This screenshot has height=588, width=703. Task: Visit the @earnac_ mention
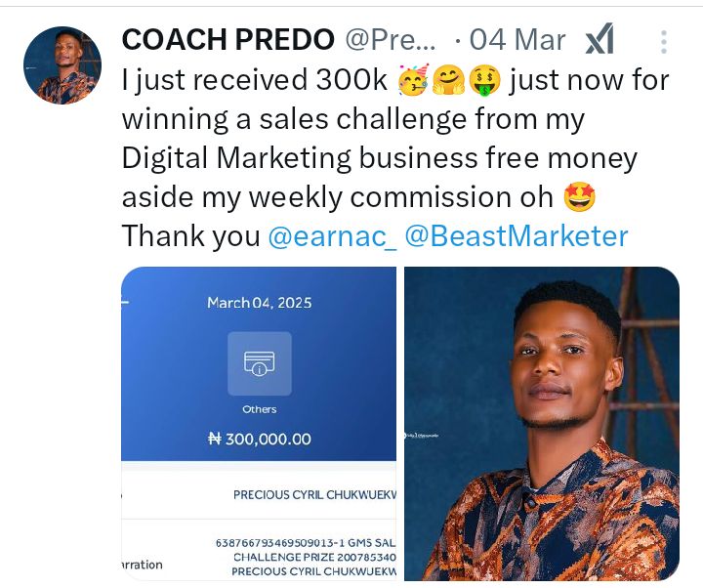tap(332, 236)
